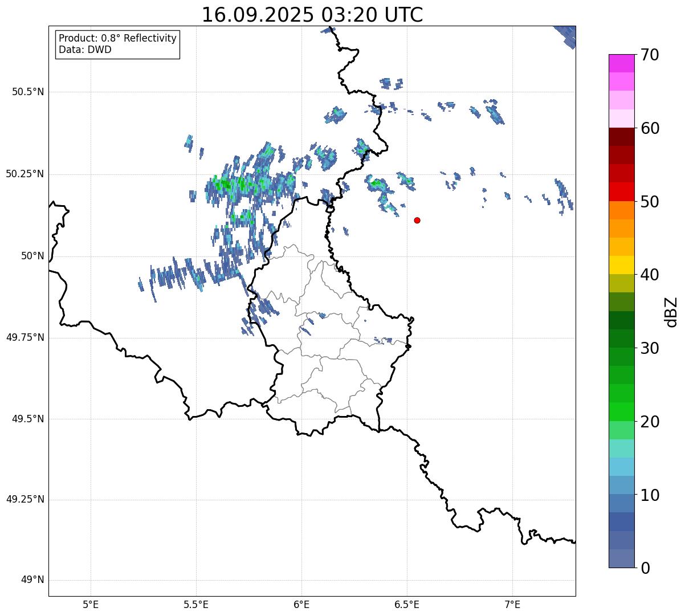Click the bright green swatch just above the 20 tick
Viewport: 685px width, 616px height.
(x=621, y=411)
